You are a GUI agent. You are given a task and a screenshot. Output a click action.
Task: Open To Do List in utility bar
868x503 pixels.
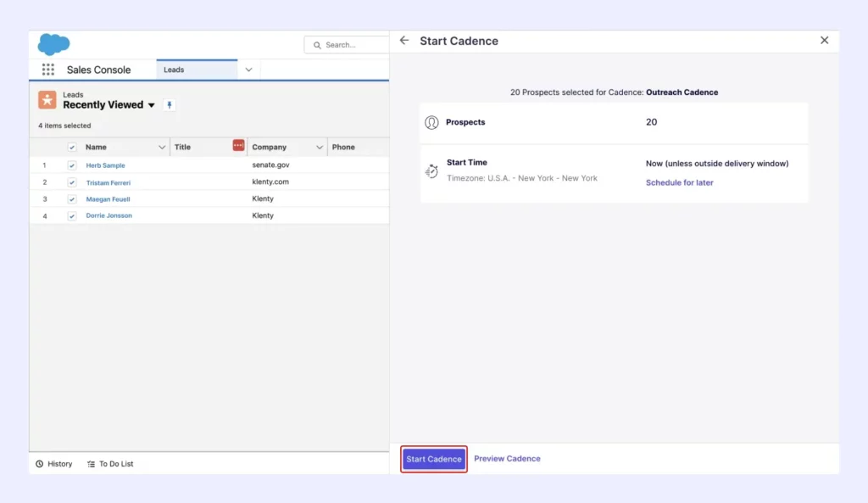tap(110, 464)
